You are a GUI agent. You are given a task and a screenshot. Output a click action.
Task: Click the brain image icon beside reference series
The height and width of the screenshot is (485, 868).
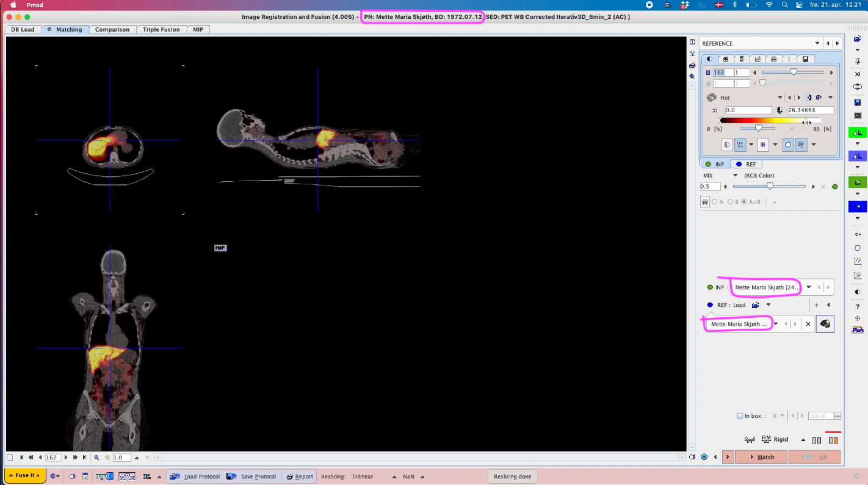tap(825, 324)
